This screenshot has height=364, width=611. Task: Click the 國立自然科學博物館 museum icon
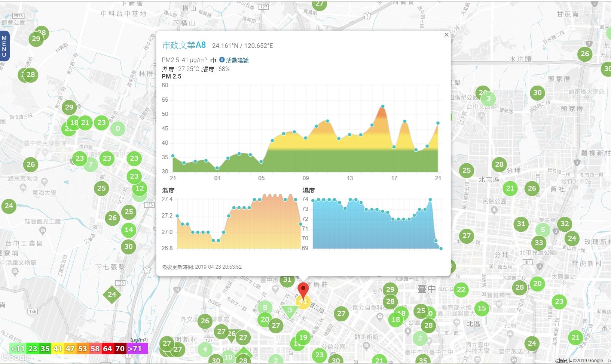pyautogui.click(x=381, y=317)
